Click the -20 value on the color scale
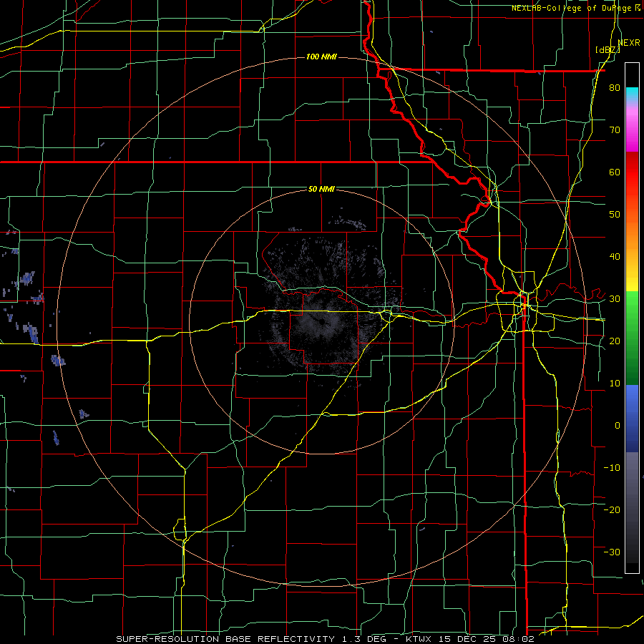 (612, 509)
